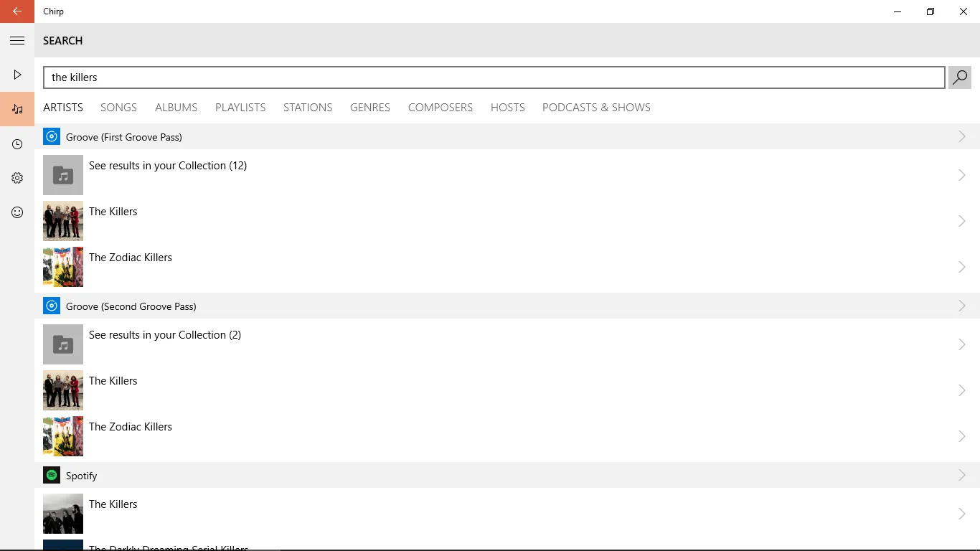Switch to the SONGS tab

point(118,108)
